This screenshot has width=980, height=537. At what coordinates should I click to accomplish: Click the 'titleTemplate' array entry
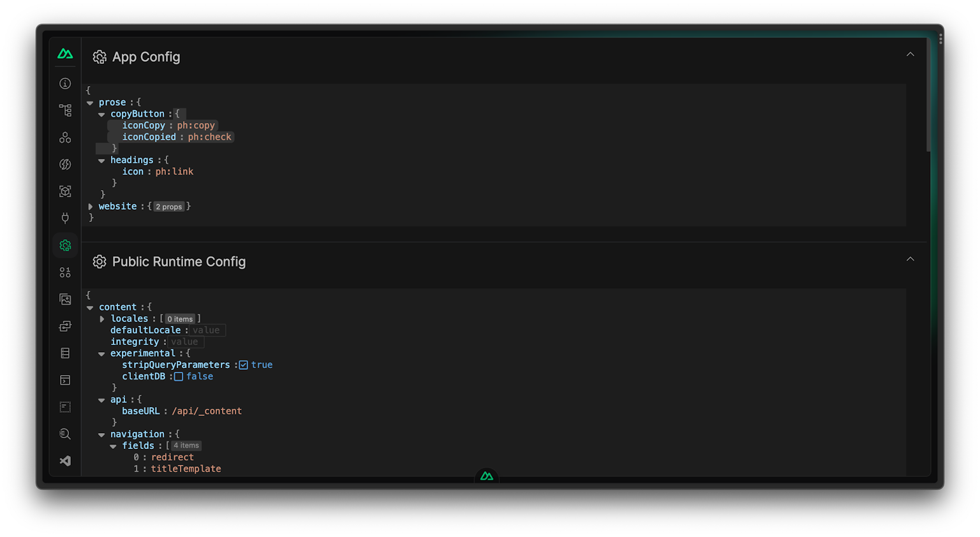click(186, 469)
